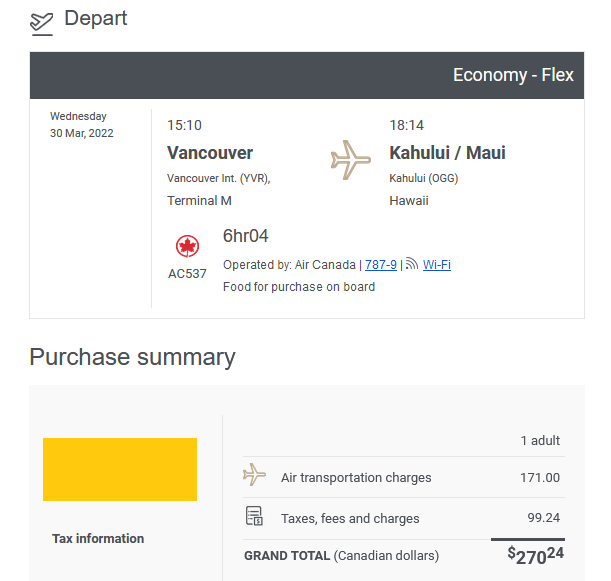Click the Vancouver departure city name
This screenshot has height=581, width=611.
click(x=210, y=153)
